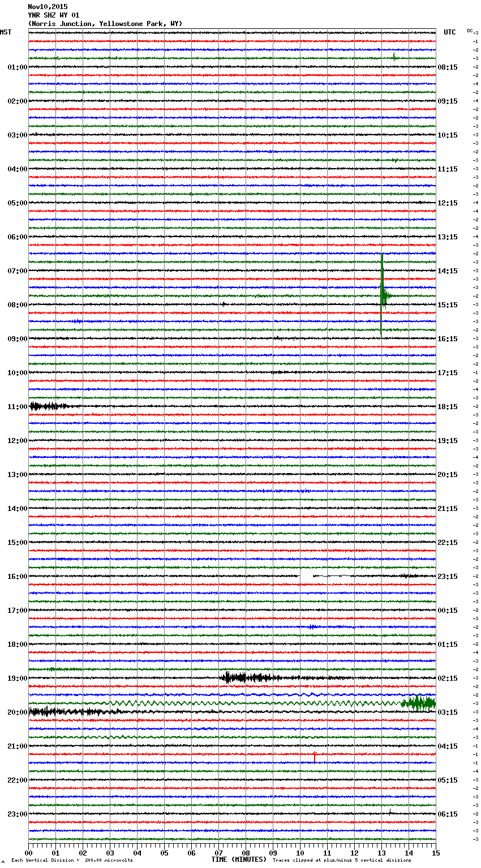Pick the 06:00 MST time label
The height and width of the screenshot is (868, 481).
(x=18, y=237)
